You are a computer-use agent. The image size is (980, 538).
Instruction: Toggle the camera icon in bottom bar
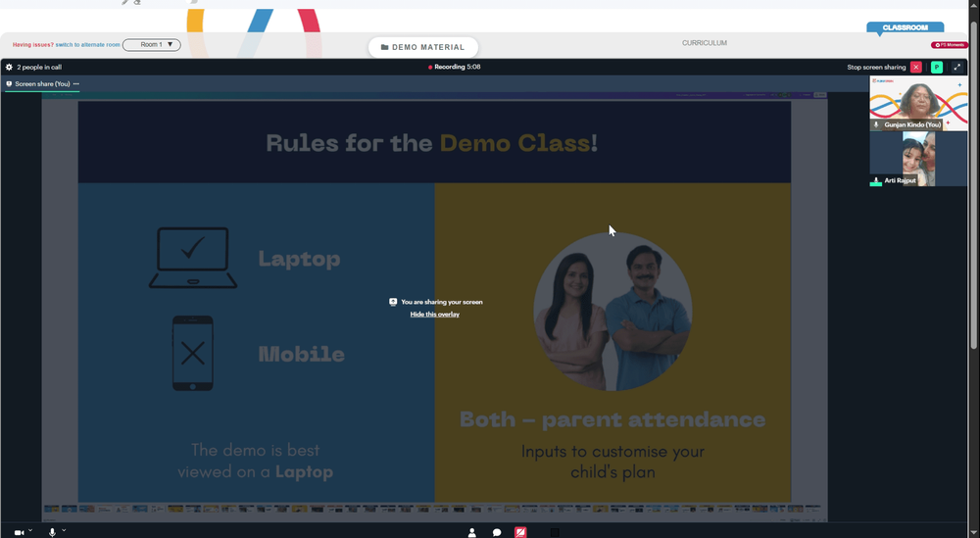[19, 532]
